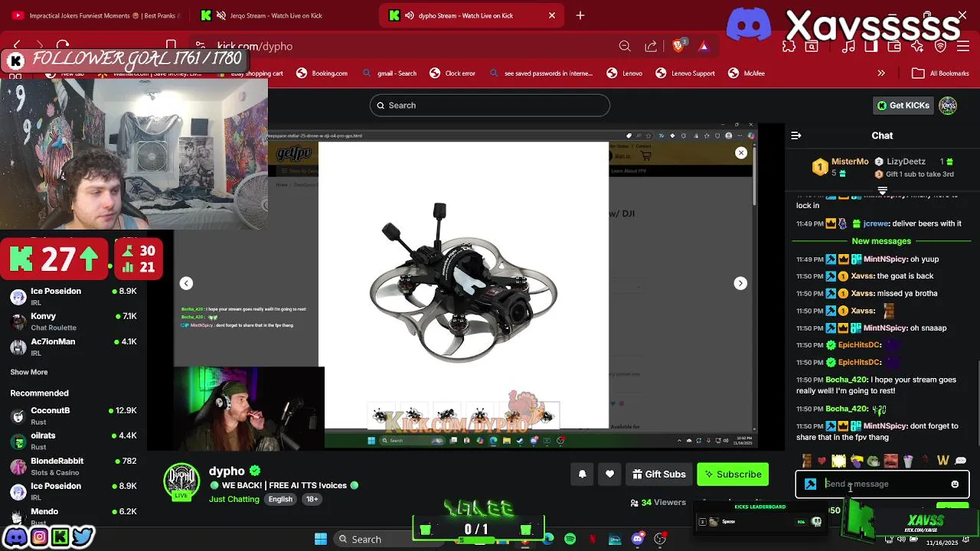Close the drone image lightbox

tap(741, 153)
